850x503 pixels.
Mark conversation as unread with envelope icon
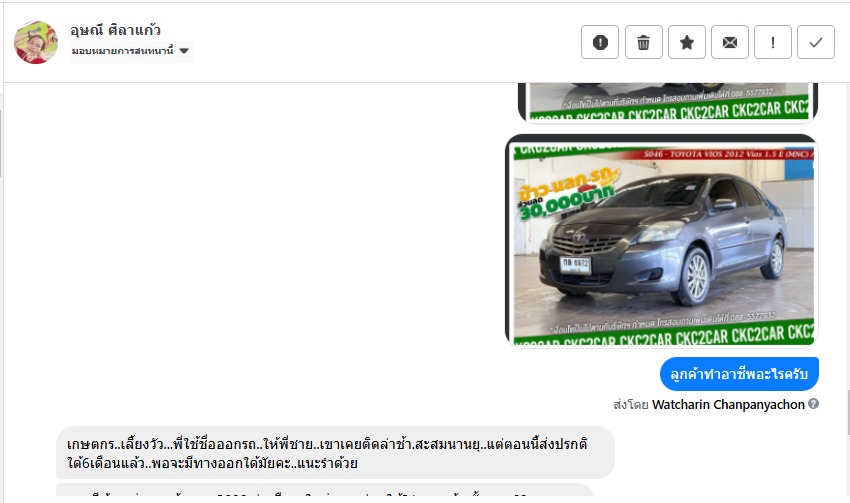click(730, 42)
